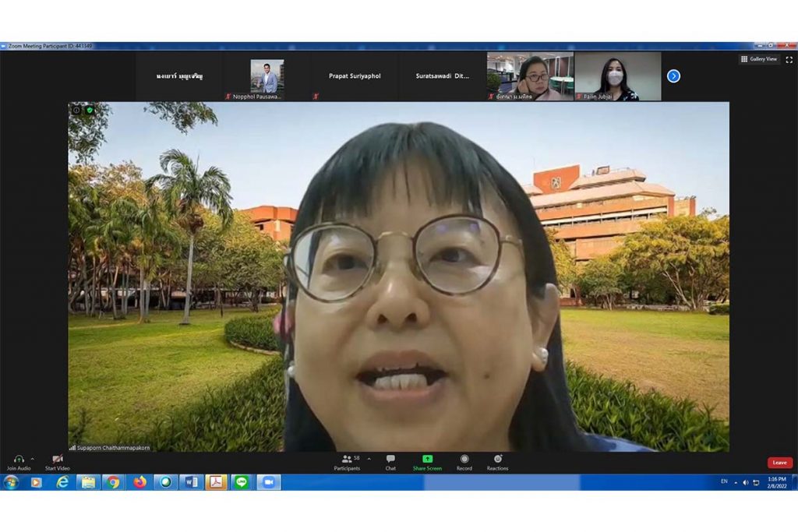Open the Reactions menu
This screenshot has width=798, height=532.
[x=497, y=460]
